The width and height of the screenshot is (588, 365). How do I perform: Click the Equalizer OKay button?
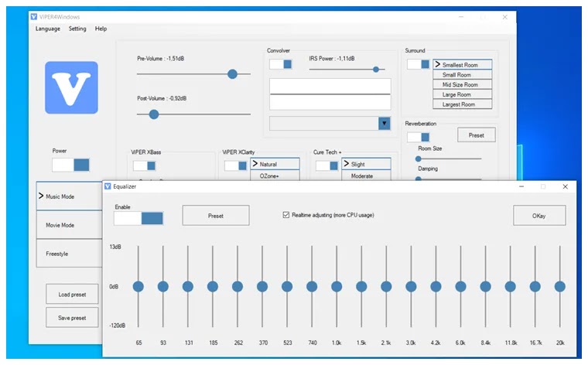pos(539,216)
